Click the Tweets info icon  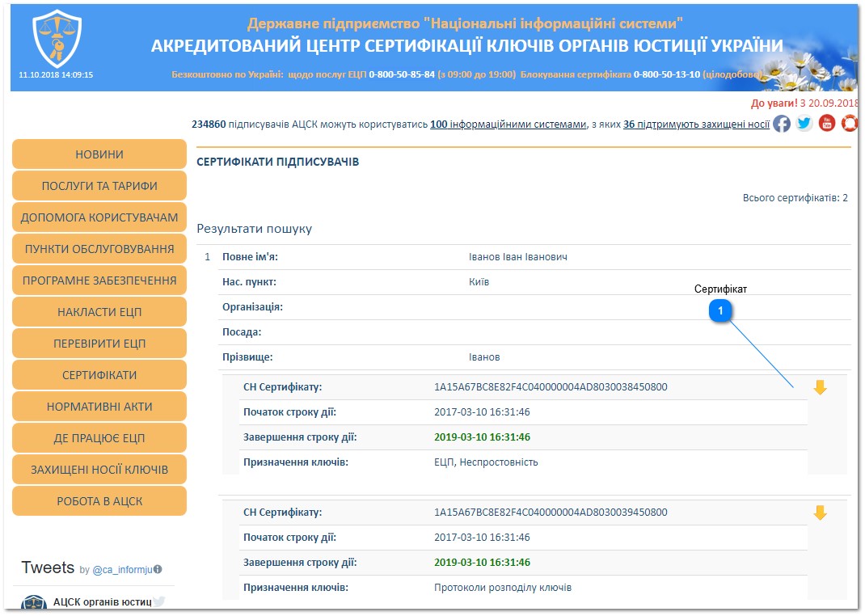[158, 569]
